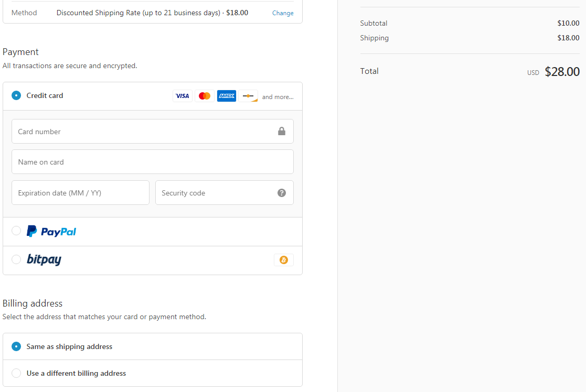Image resolution: width=586 pixels, height=392 pixels.
Task: Select the Credit card radio button
Action: [16, 95]
